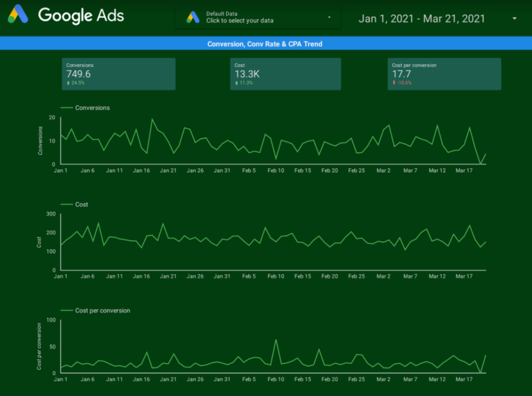Open the Jan 1 - Mar 21 date picker
Viewport: 532px width, 396px height.
(x=422, y=18)
